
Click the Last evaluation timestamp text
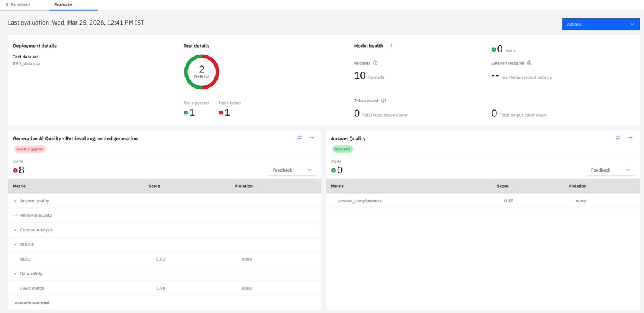coord(76,23)
